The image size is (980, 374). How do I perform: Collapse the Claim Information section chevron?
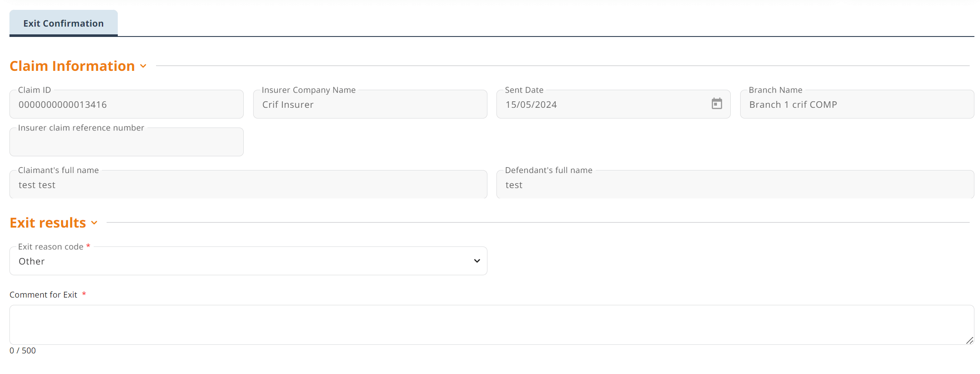tap(143, 66)
